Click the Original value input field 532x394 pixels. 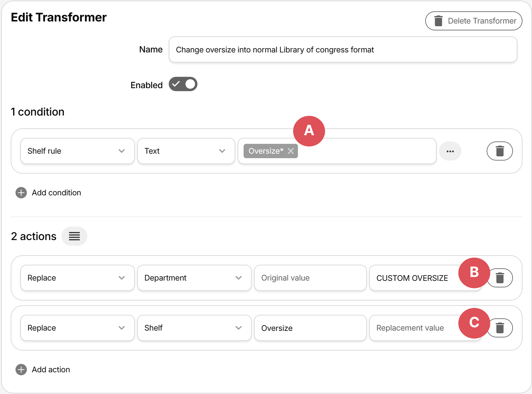click(x=310, y=278)
